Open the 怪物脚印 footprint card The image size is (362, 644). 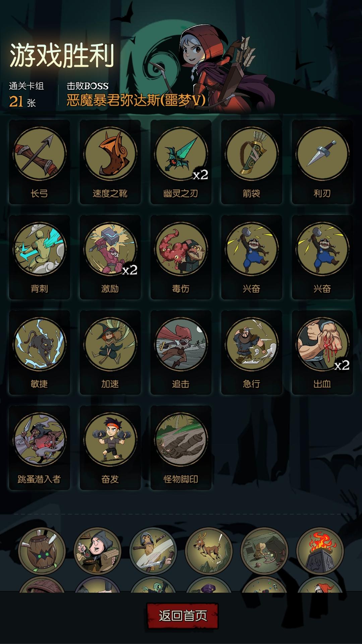tap(181, 448)
